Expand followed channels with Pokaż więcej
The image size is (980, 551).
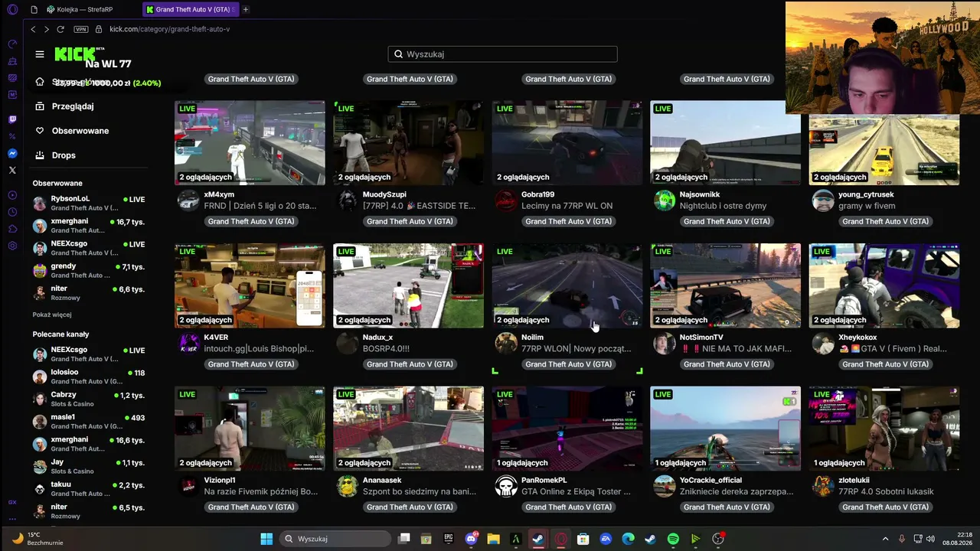[x=52, y=315]
